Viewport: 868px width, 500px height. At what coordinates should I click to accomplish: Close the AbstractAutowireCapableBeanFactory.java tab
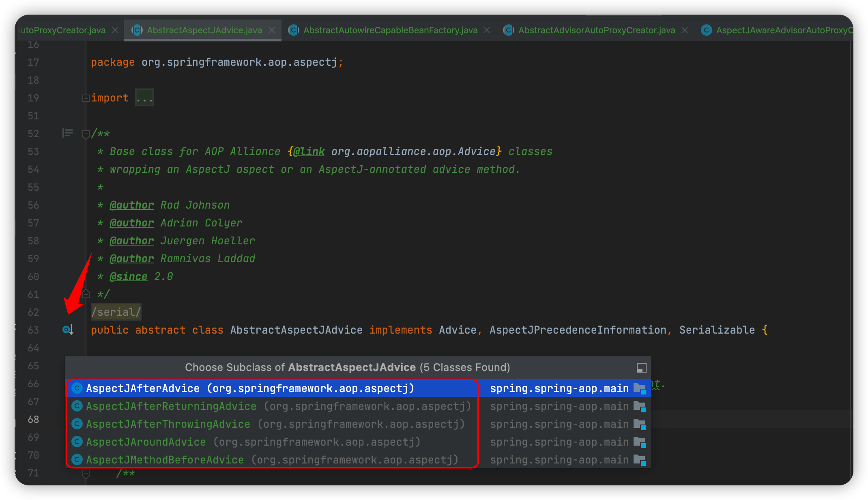point(487,30)
